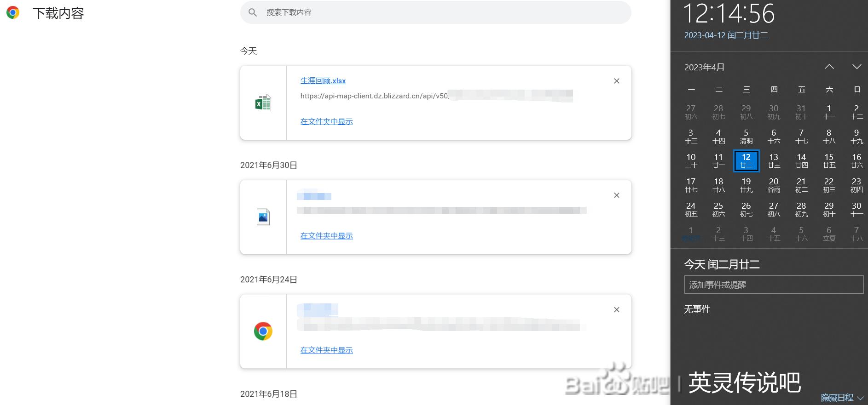Click the Chrome installer icon in June 24 entry
868x405 pixels.
pyautogui.click(x=263, y=331)
